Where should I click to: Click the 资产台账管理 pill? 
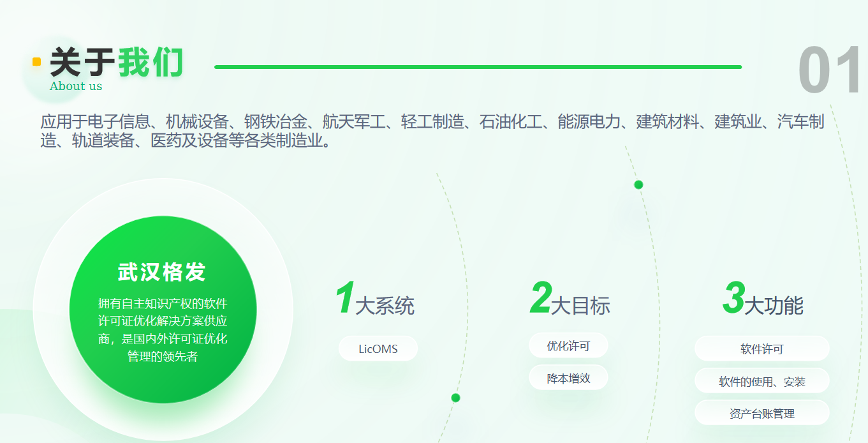[762, 414]
